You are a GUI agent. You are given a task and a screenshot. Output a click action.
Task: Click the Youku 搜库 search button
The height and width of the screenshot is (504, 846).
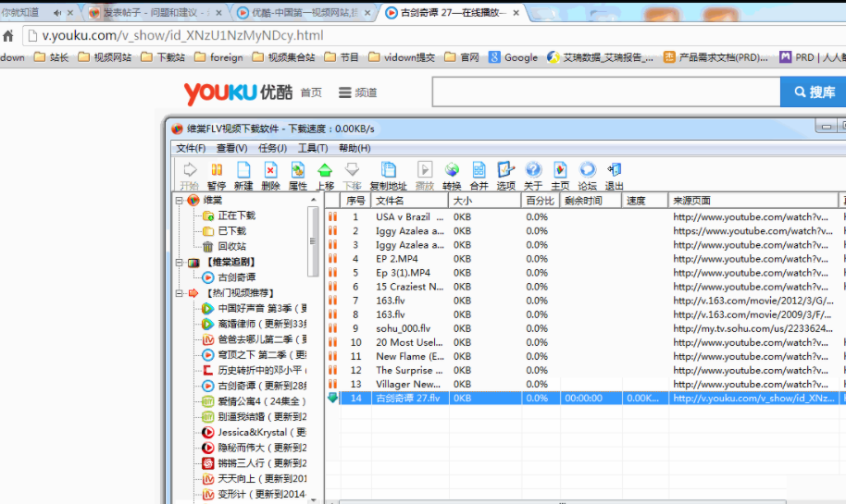click(814, 92)
